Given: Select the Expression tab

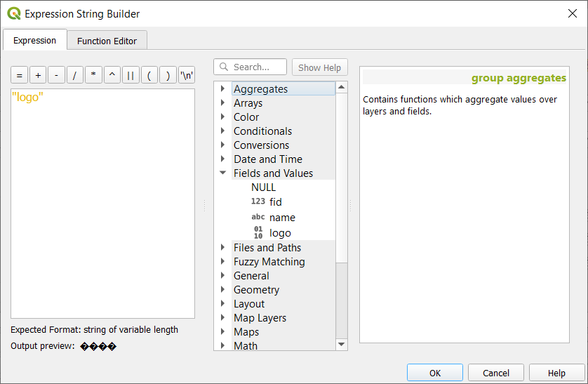Looking at the screenshot, I should click(34, 40).
